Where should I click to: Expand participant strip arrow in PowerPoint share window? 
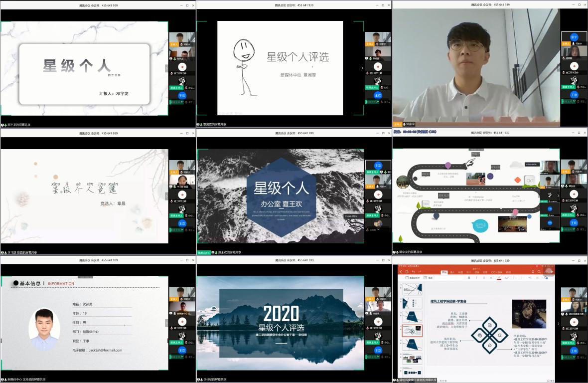pyautogui.click(x=558, y=323)
